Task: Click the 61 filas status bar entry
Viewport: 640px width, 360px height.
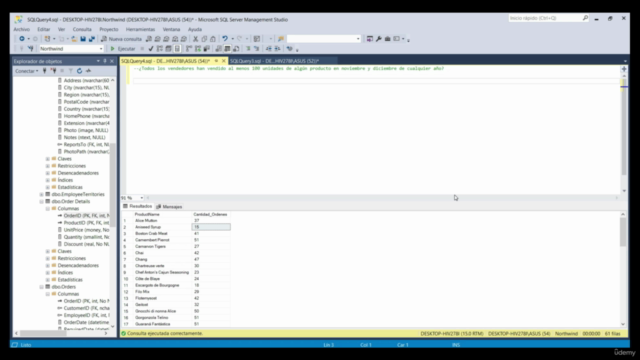Action: coord(612,334)
